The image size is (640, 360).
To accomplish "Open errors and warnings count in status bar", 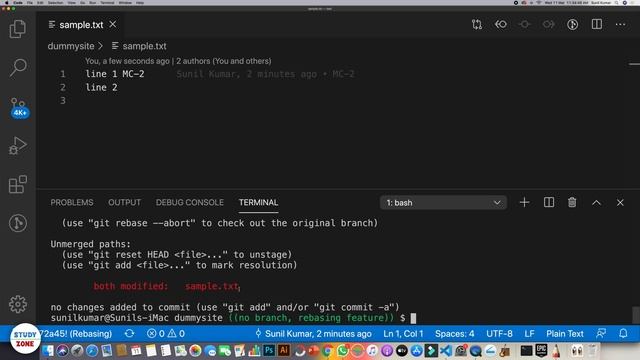I will pos(166,334).
